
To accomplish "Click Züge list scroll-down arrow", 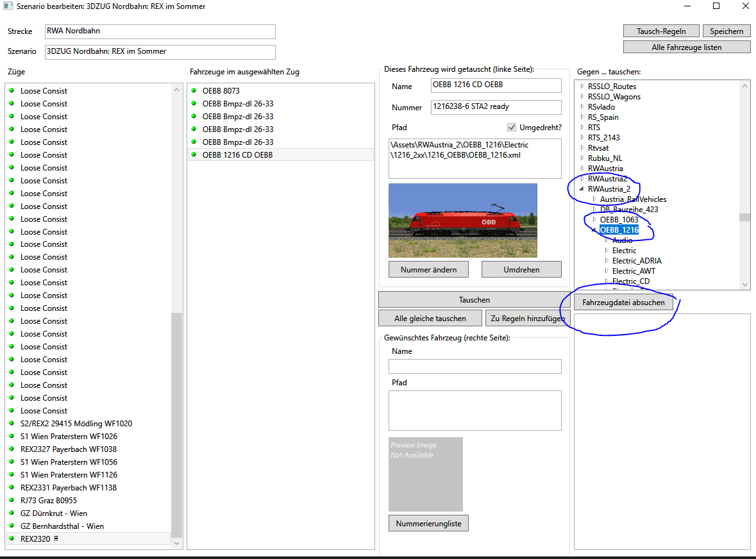I will [176, 543].
